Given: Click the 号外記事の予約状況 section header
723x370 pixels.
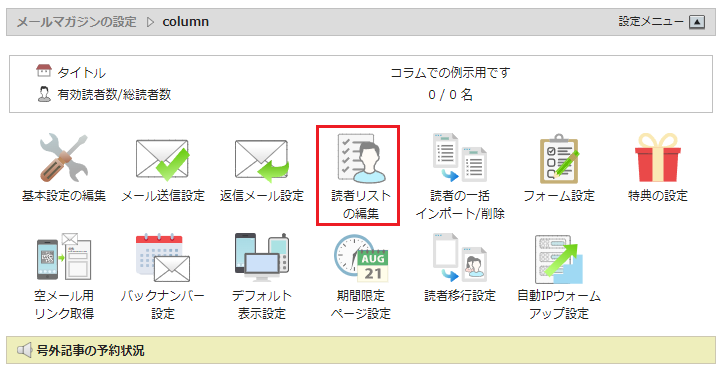Looking at the screenshot, I should 361,350.
